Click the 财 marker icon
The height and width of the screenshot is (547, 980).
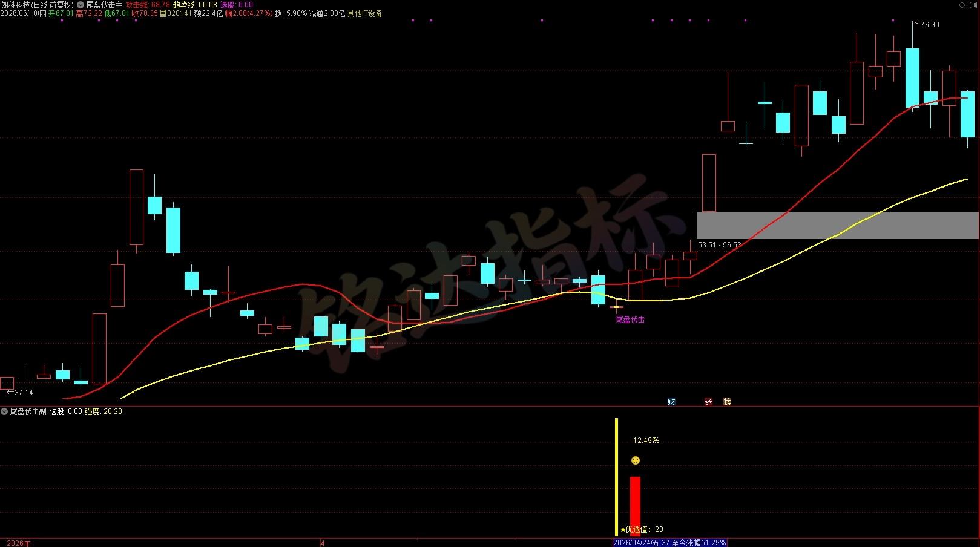click(671, 402)
